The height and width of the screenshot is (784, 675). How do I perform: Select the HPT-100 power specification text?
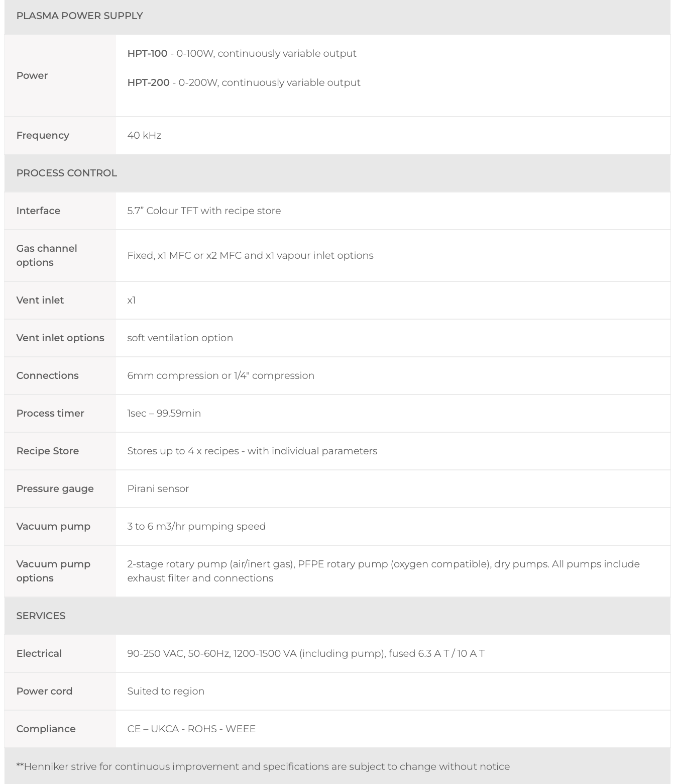pyautogui.click(x=242, y=53)
